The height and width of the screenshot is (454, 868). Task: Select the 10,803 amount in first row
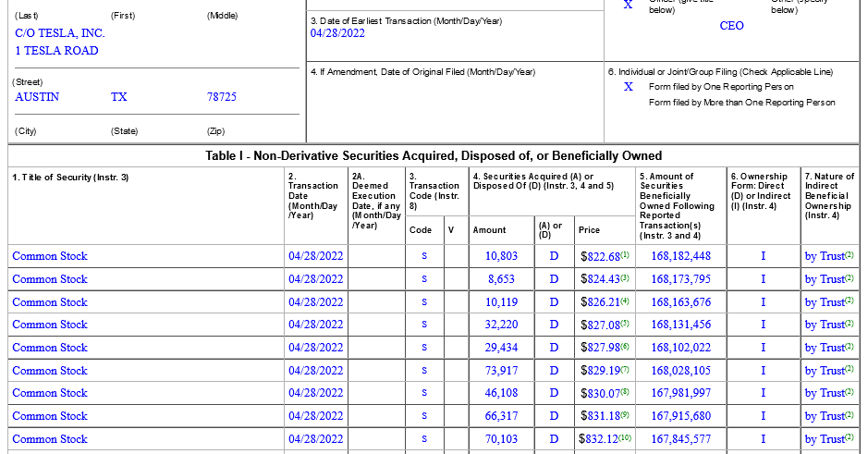[502, 256]
